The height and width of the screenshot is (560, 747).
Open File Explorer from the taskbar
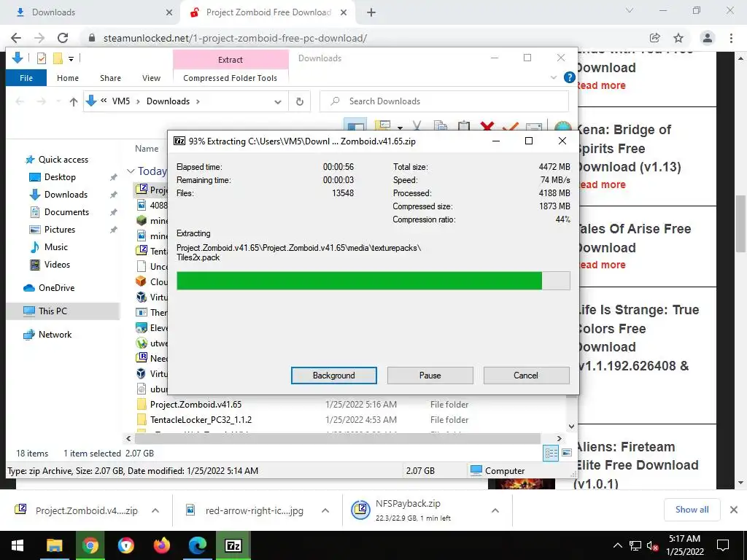tap(54, 545)
